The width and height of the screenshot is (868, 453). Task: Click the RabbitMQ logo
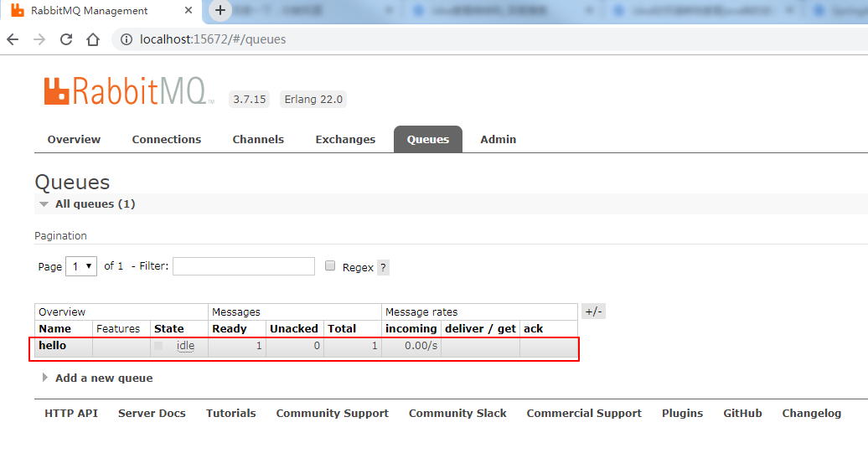pos(128,91)
